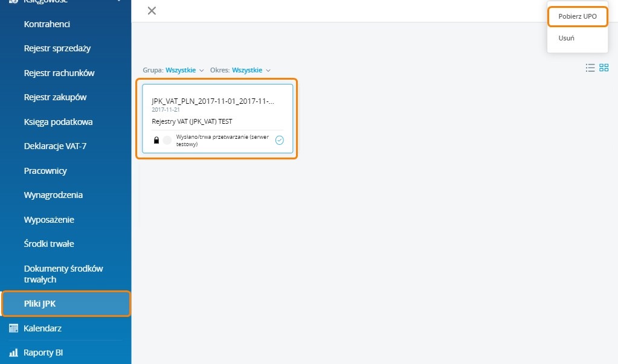Click the Kalendarz calendar icon
618x364 pixels.
tap(13, 328)
